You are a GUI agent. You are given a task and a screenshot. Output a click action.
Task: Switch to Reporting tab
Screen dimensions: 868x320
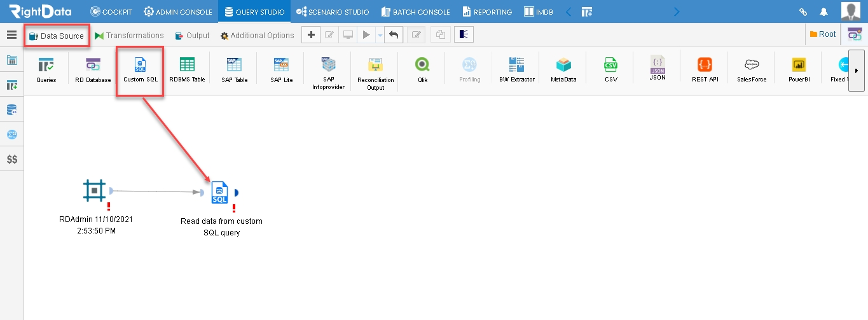click(x=487, y=11)
